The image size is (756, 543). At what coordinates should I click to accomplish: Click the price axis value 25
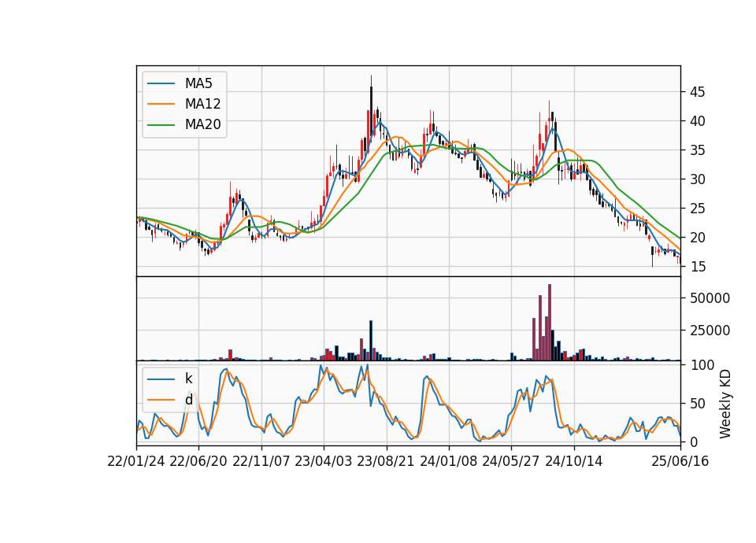click(x=698, y=209)
